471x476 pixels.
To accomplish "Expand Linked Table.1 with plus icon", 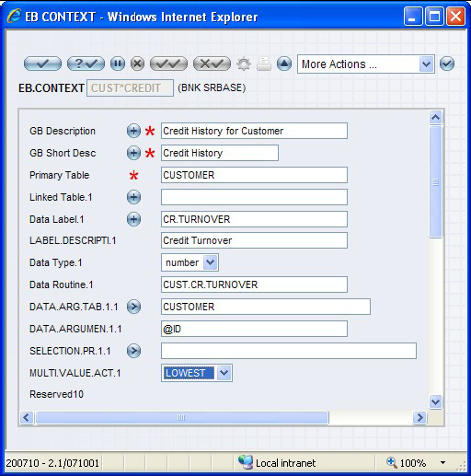I will (x=133, y=197).
